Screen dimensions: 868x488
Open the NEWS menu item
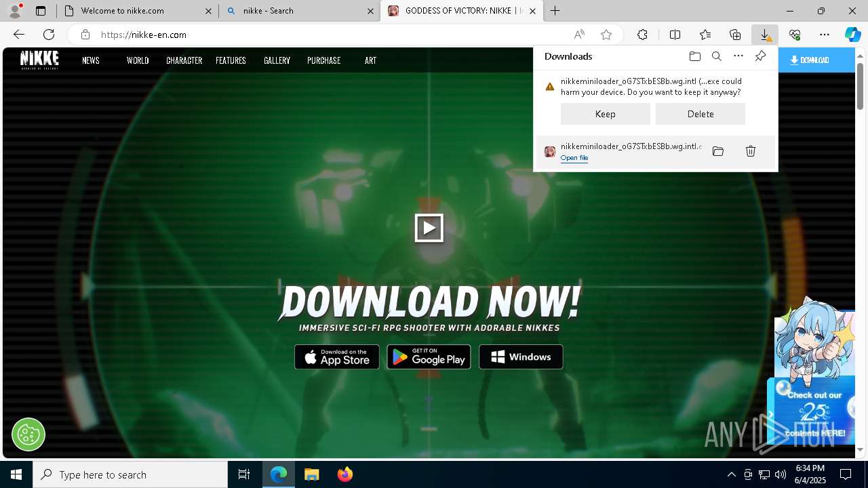[x=91, y=60]
